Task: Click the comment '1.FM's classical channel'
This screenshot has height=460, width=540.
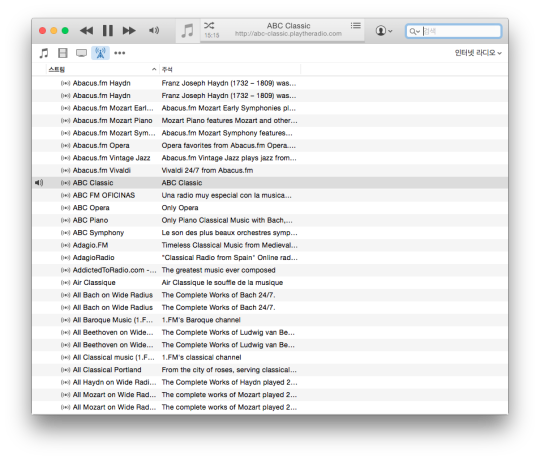Action: point(201,357)
